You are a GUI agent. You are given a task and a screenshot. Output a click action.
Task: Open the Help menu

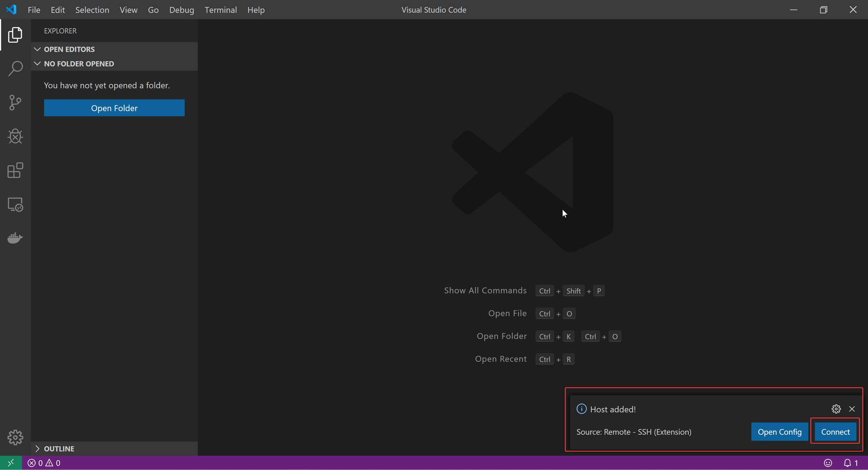256,10
